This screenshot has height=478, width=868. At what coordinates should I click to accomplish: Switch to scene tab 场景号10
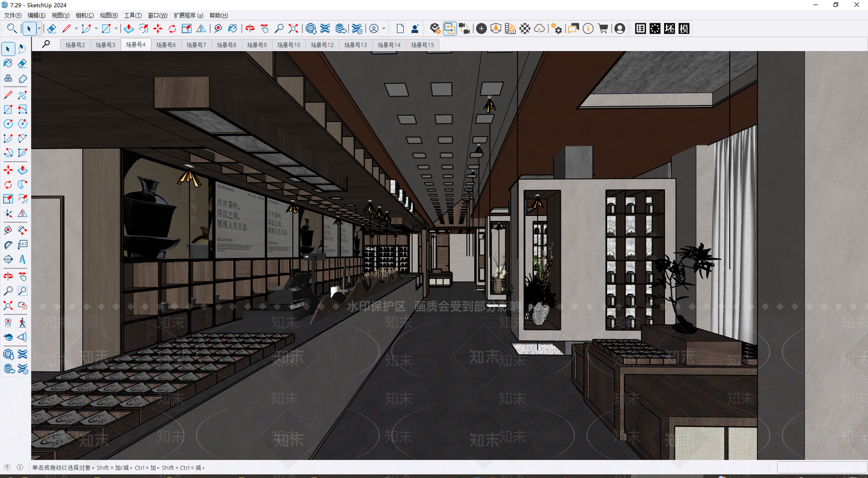pyautogui.click(x=289, y=45)
